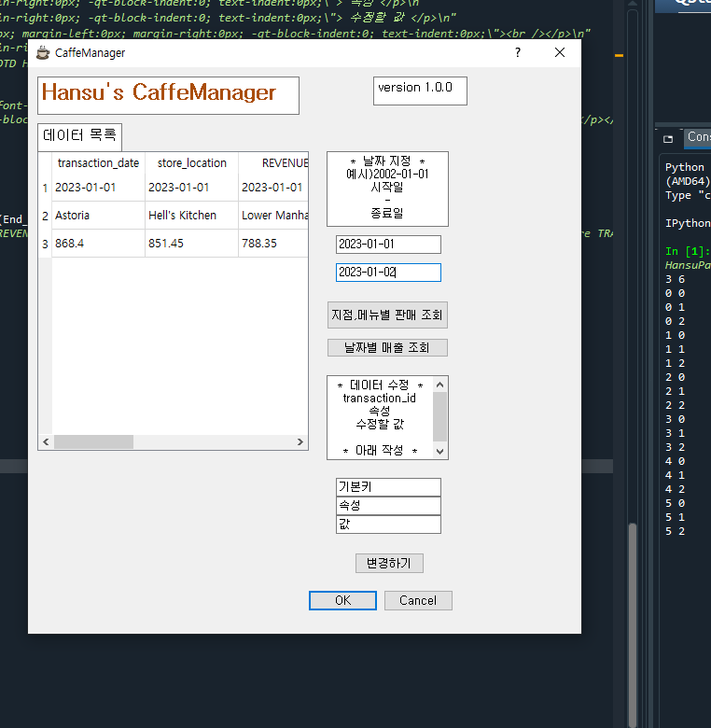This screenshot has height=728, width=711.
Task: Close the CaffeManager dialog
Action: (x=560, y=52)
